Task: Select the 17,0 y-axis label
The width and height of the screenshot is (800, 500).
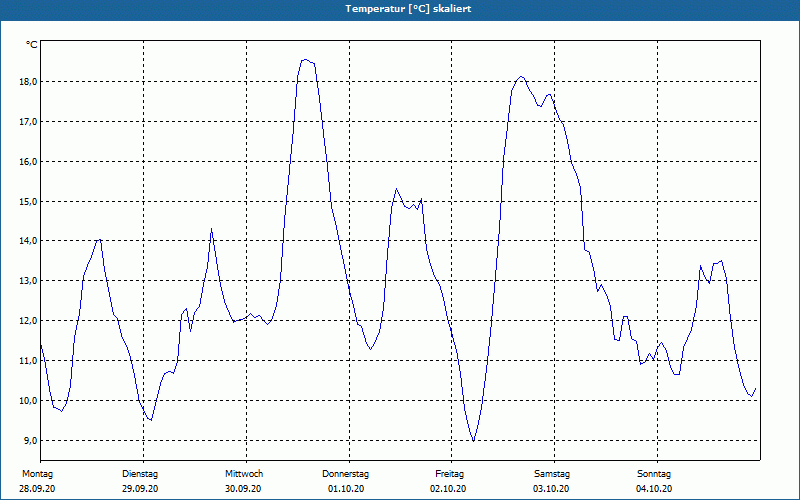Action: point(28,121)
